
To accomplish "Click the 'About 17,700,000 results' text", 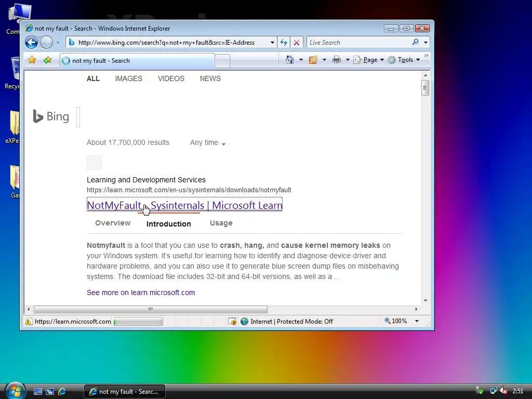I will (128, 142).
